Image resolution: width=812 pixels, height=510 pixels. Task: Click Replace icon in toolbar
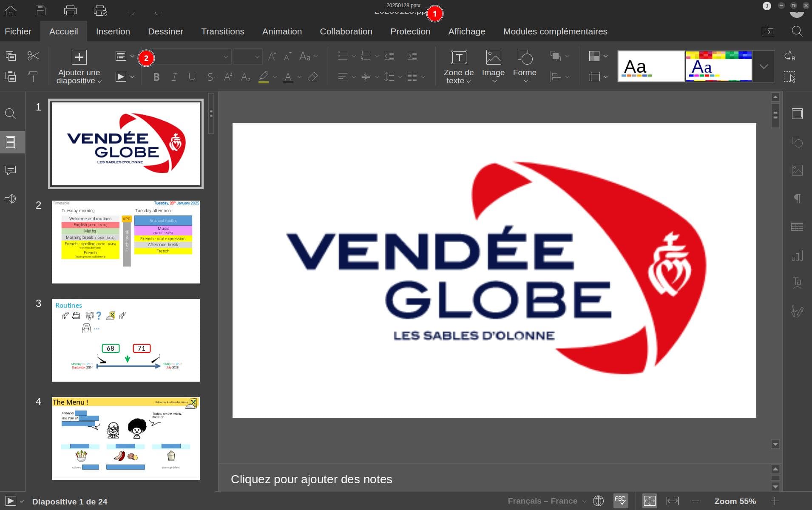[789, 56]
